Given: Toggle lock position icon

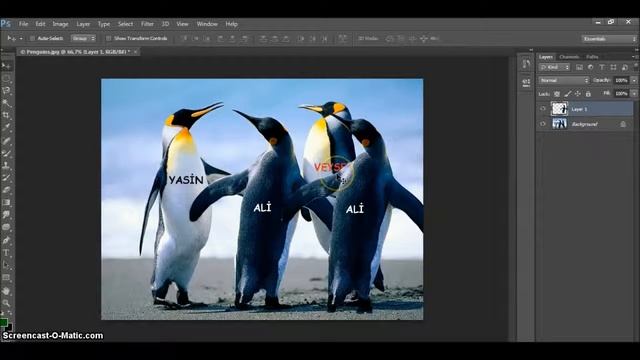Looking at the screenshot, I should click(578, 94).
